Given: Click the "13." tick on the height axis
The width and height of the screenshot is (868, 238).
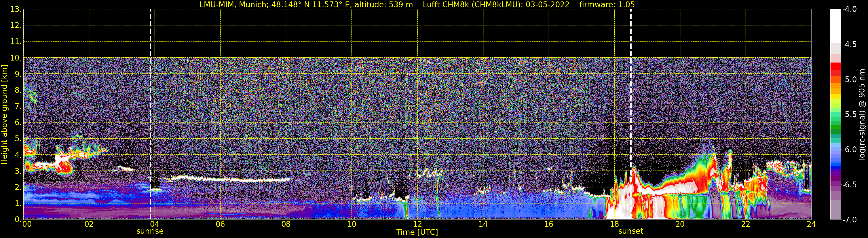Looking at the screenshot, I should 16,10.
